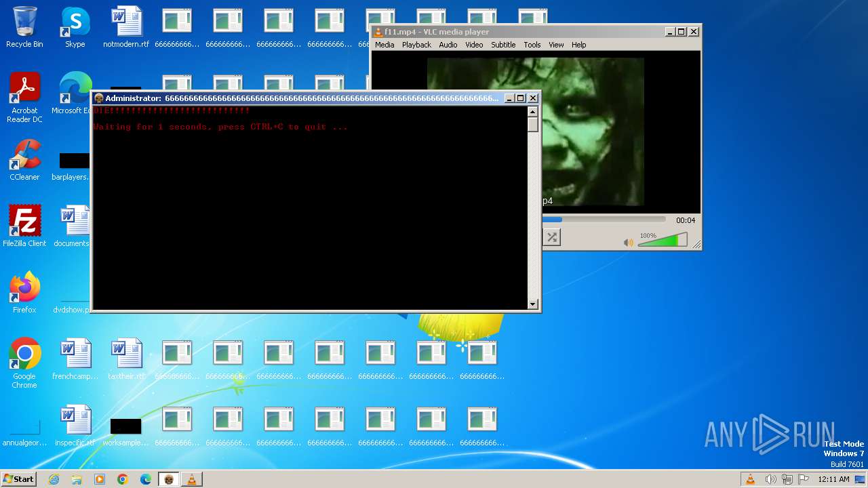
Task: Open the Subtitle menu in VLC
Action: tap(503, 45)
